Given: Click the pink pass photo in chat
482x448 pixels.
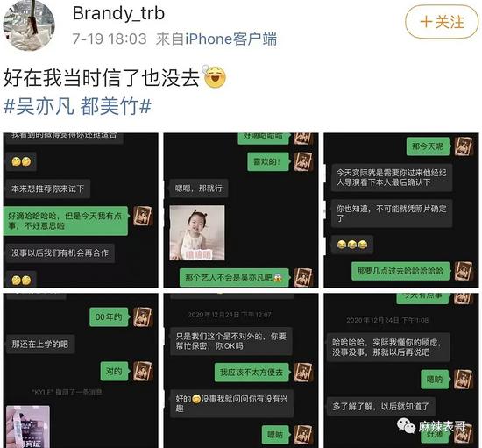Looking at the screenshot, I should click(28, 427).
